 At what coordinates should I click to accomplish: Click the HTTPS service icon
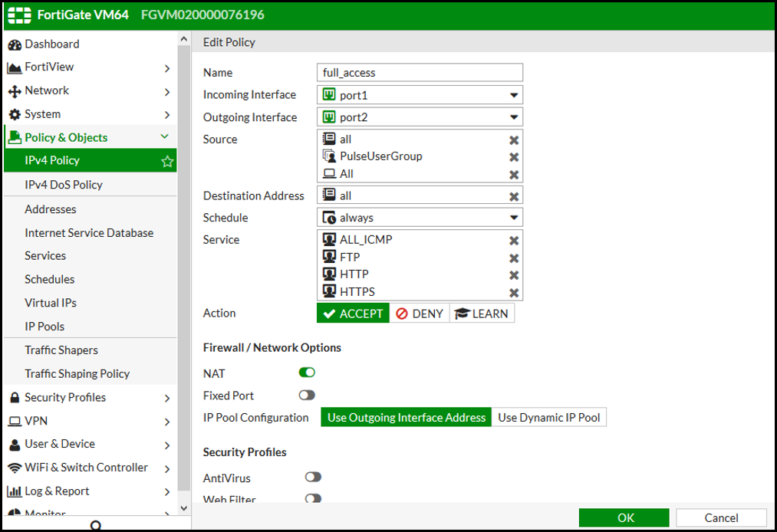[329, 291]
